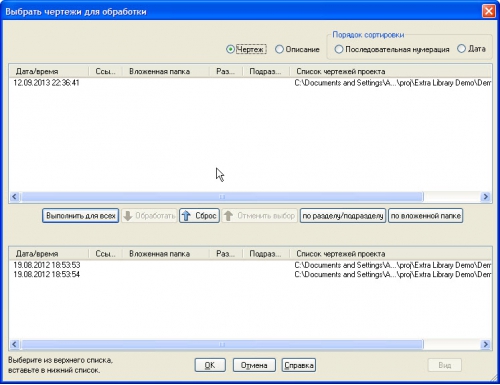
Task: Open help via Справка button
Action: pyautogui.click(x=299, y=365)
